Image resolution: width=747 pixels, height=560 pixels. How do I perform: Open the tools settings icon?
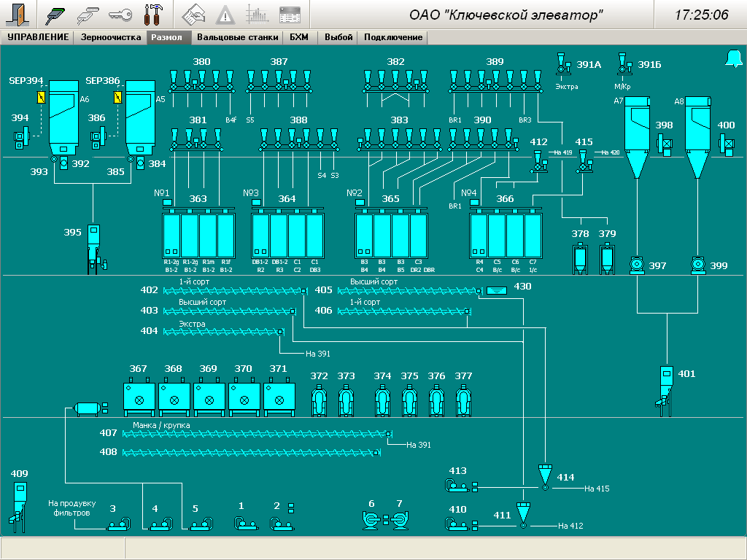(x=153, y=15)
